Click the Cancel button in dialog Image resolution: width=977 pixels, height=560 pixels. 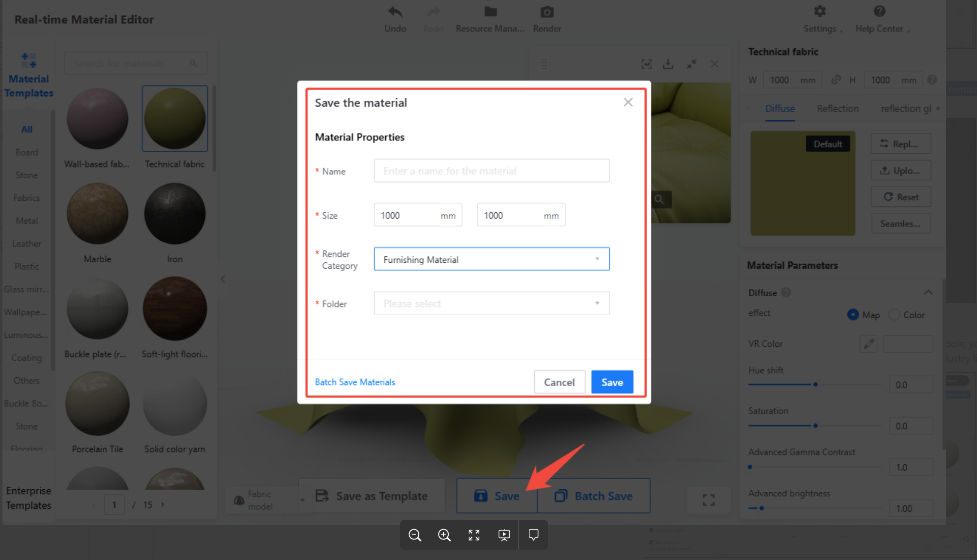[x=559, y=382]
